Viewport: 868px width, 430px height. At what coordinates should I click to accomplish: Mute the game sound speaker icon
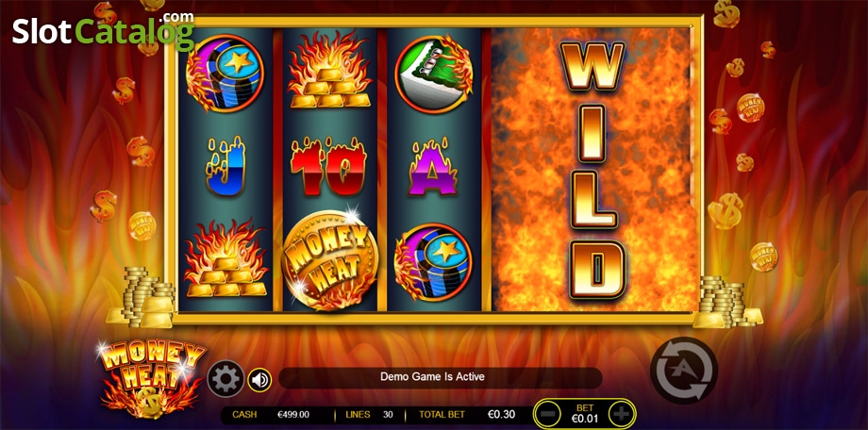click(259, 380)
